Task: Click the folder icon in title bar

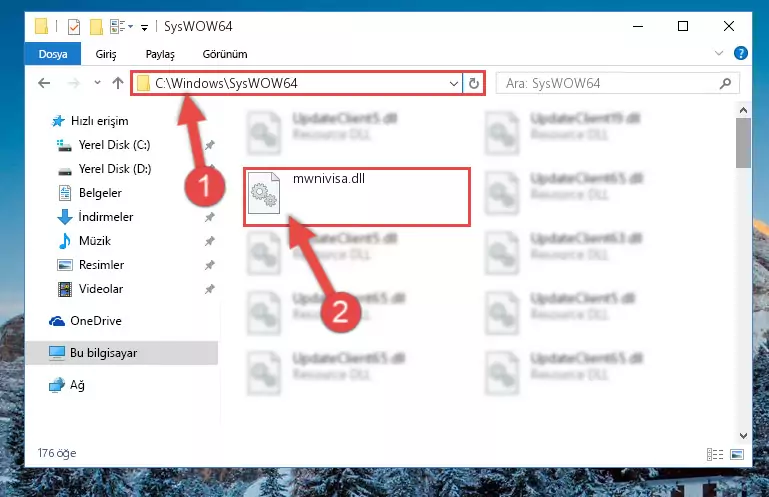Action: pos(42,26)
